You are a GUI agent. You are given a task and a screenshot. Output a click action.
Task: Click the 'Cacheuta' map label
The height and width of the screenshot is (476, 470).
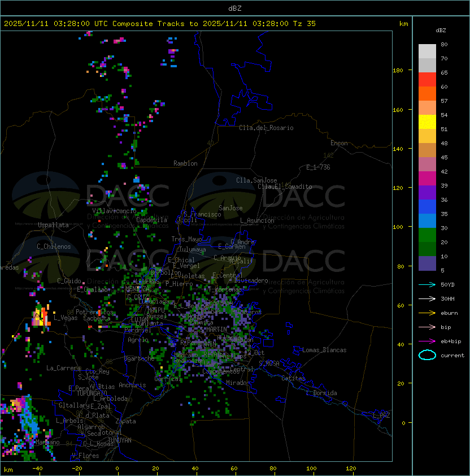97,318
